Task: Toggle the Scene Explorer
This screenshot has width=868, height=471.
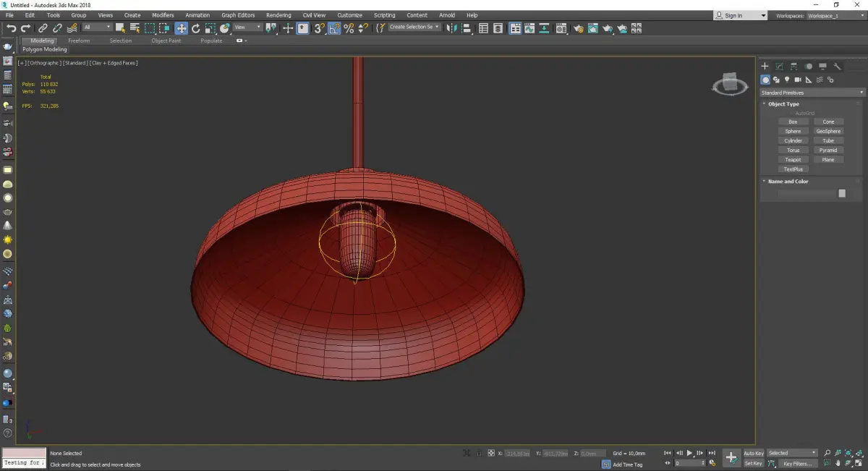Action: (x=484, y=28)
